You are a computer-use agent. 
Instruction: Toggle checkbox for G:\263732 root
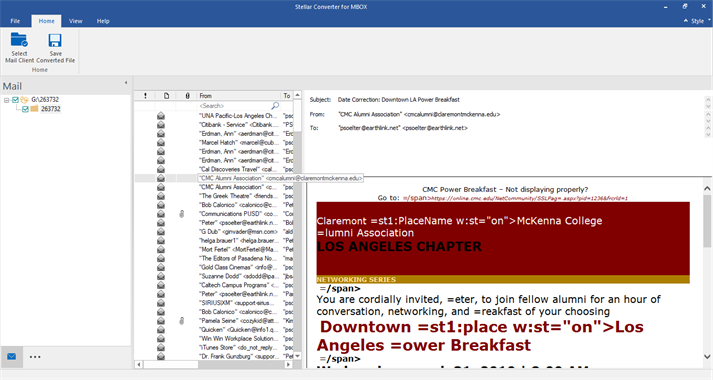[15, 100]
